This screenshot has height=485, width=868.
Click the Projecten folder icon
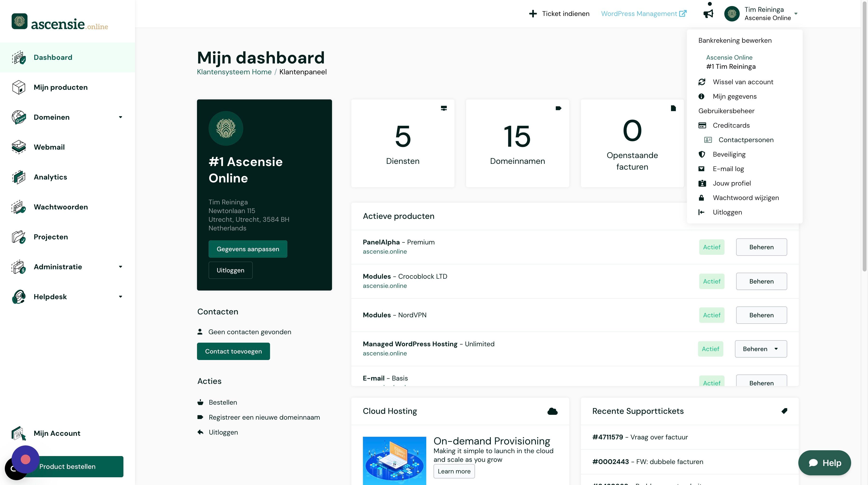[x=19, y=237]
